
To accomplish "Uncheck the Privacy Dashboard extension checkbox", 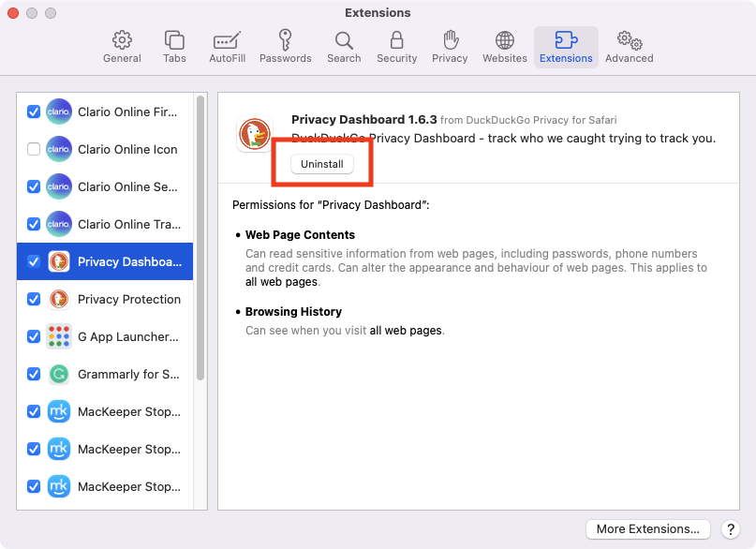I will coord(34,261).
